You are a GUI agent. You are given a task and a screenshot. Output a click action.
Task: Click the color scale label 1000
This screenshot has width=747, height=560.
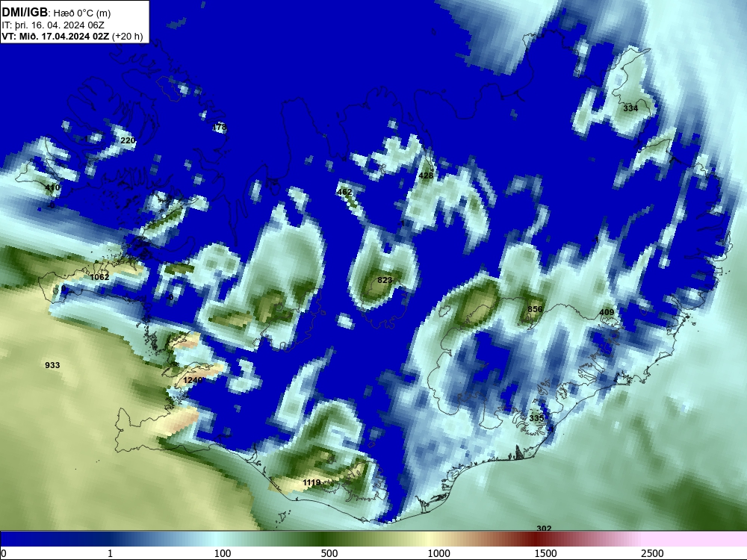click(438, 553)
